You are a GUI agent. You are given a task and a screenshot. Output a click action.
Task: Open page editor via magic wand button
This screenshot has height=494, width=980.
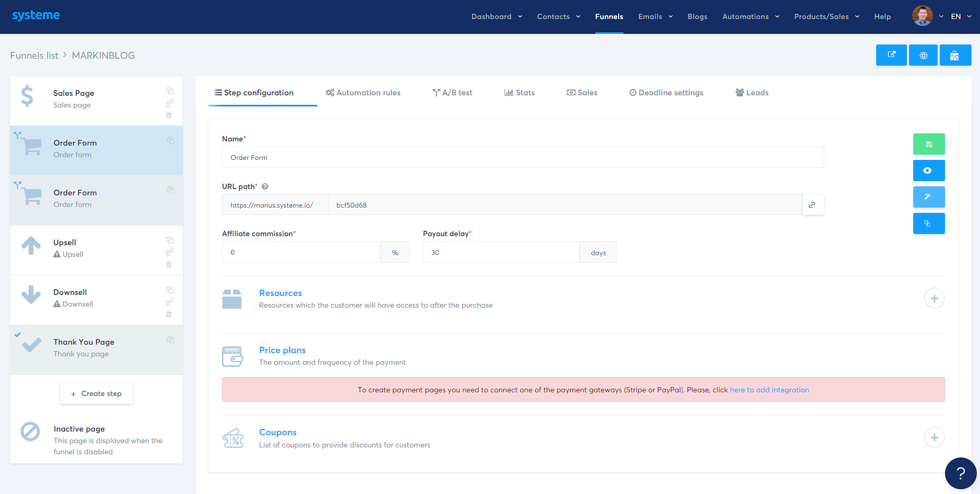(929, 197)
